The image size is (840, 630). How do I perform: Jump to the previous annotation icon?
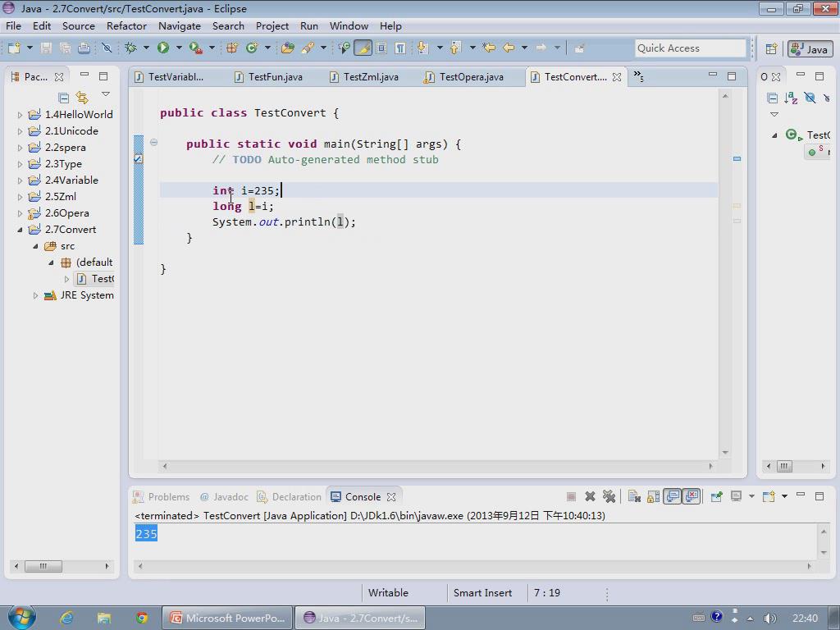point(455,48)
